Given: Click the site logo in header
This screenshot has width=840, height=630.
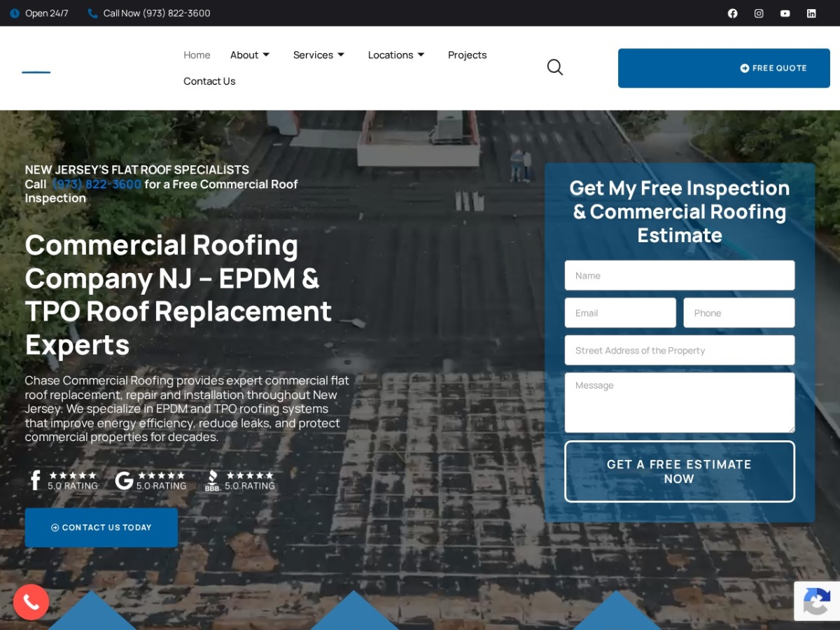Looking at the screenshot, I should point(36,71).
